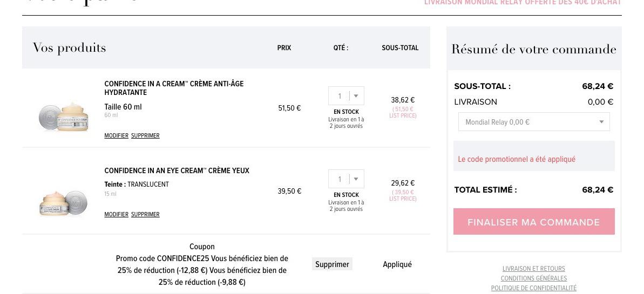Remove the CONFIDENCE25 coupon with Supprimer
Viewport: 644px width, 294px height.
(332, 264)
